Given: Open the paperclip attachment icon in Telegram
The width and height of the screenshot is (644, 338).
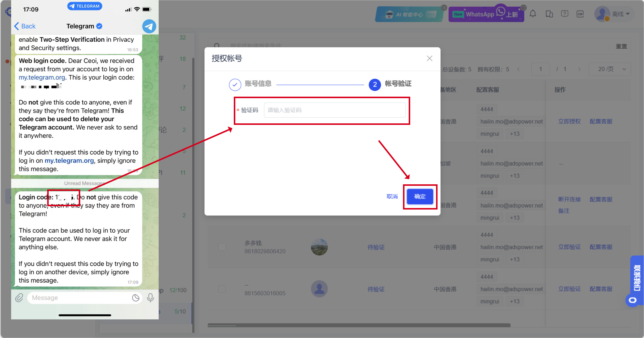Looking at the screenshot, I should (x=19, y=297).
